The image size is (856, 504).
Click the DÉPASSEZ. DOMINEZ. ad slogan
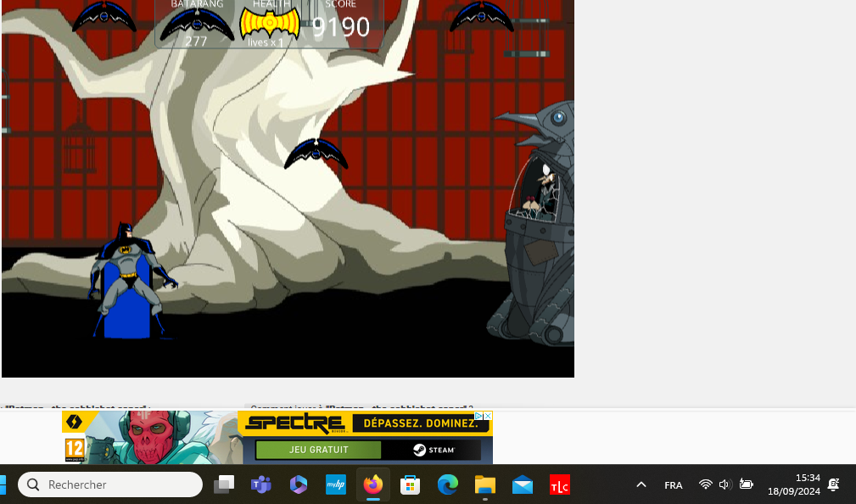pyautogui.click(x=420, y=423)
